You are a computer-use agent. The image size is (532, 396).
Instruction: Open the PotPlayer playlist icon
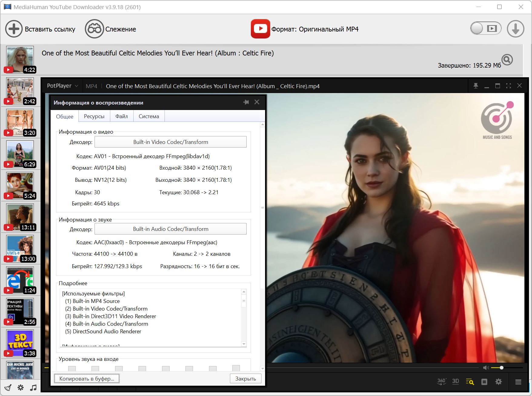(484, 382)
